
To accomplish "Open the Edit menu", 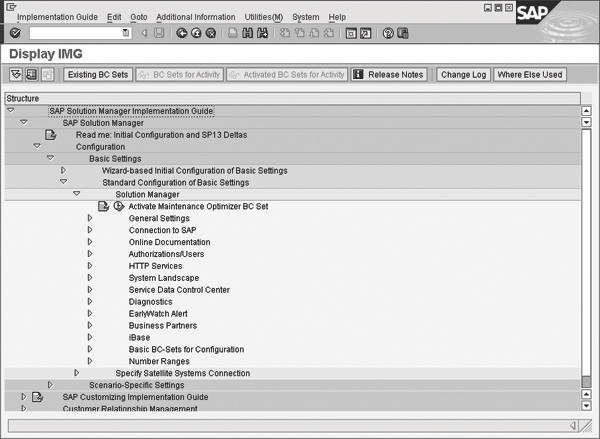I will 114,17.
